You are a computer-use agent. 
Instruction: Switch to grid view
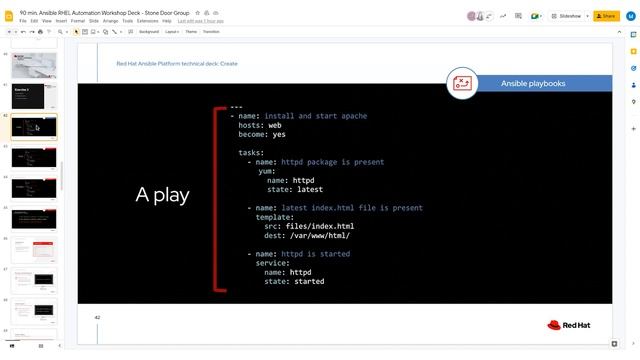click(x=41, y=346)
